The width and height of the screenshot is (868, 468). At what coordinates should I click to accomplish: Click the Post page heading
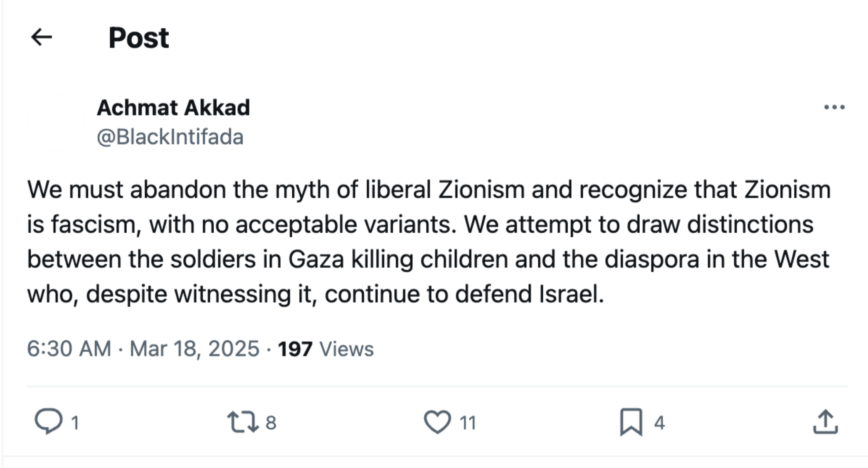point(139,38)
